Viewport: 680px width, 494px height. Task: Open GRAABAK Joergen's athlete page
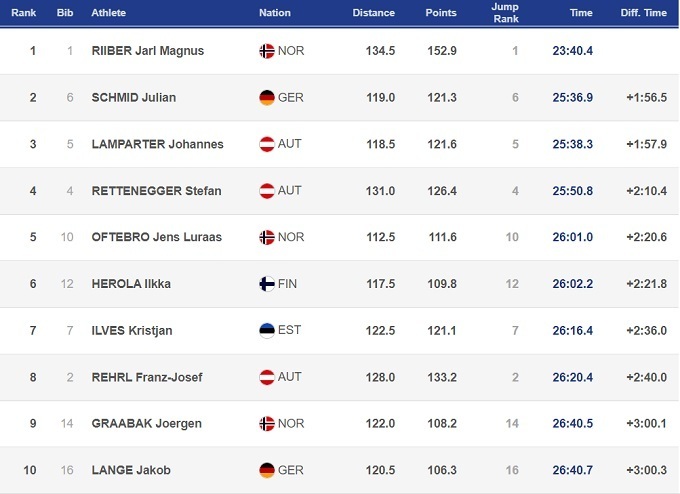146,424
